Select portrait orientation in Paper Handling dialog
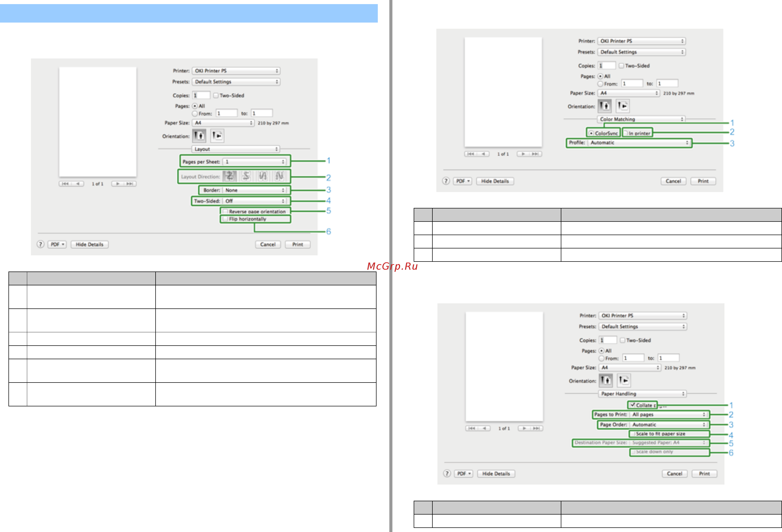782x532 pixels. (x=606, y=380)
